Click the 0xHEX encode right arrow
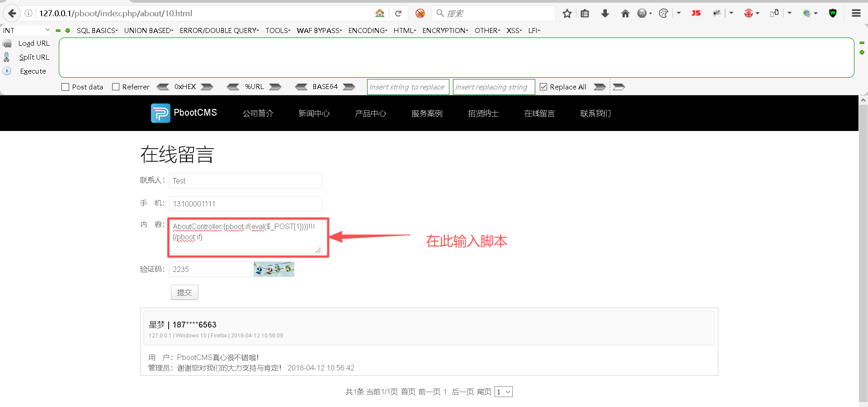This screenshot has width=868, height=407. tap(207, 87)
